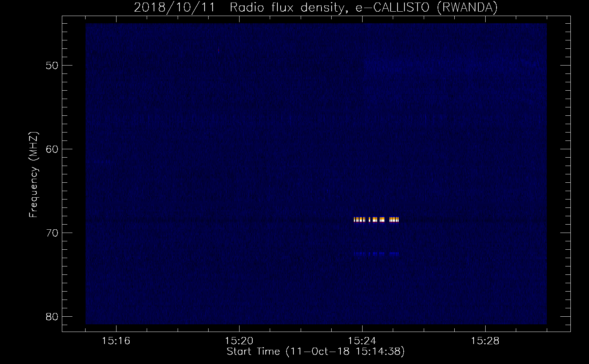Image resolution: width=589 pixels, height=364 pixels.
Task: Click the 80 MHz frequency tick label
Action: 52,317
